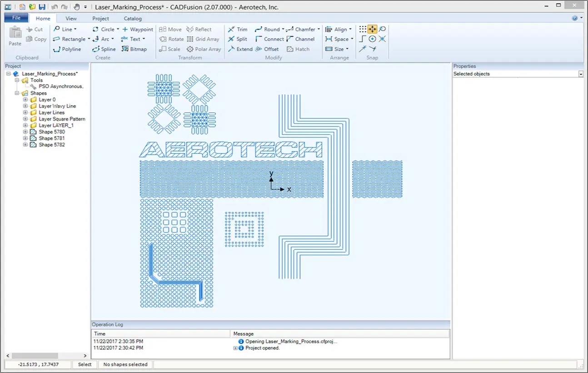588x373 pixels.
Task: Activate the Extend tool
Action: 240,49
